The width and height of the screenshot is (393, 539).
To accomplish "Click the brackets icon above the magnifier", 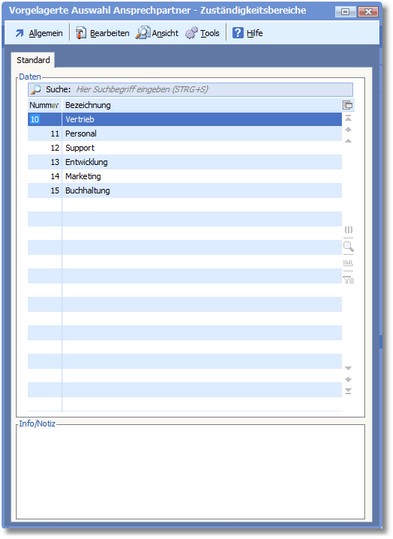I will 348,230.
